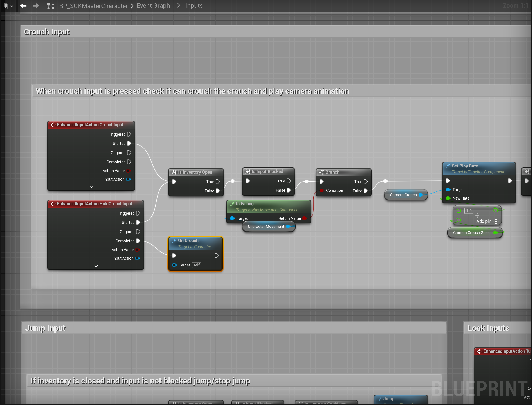
Task: Click the Return Value pin on Is Falling
Action: click(304, 218)
